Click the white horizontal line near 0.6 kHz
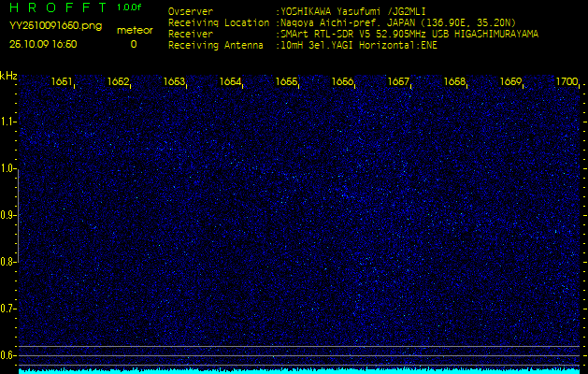 299,347
